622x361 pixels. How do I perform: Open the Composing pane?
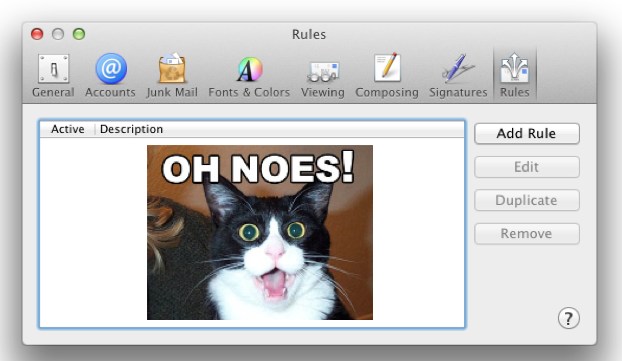(387, 76)
